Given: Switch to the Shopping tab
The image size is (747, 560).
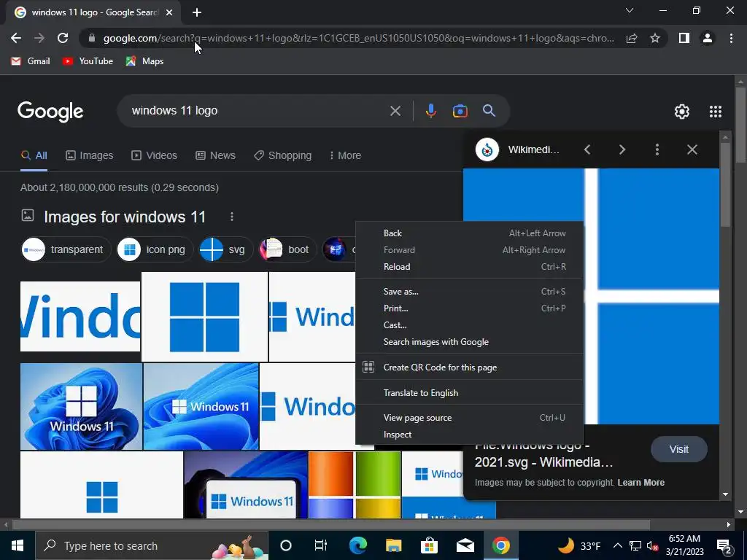Looking at the screenshot, I should pyautogui.click(x=282, y=155).
